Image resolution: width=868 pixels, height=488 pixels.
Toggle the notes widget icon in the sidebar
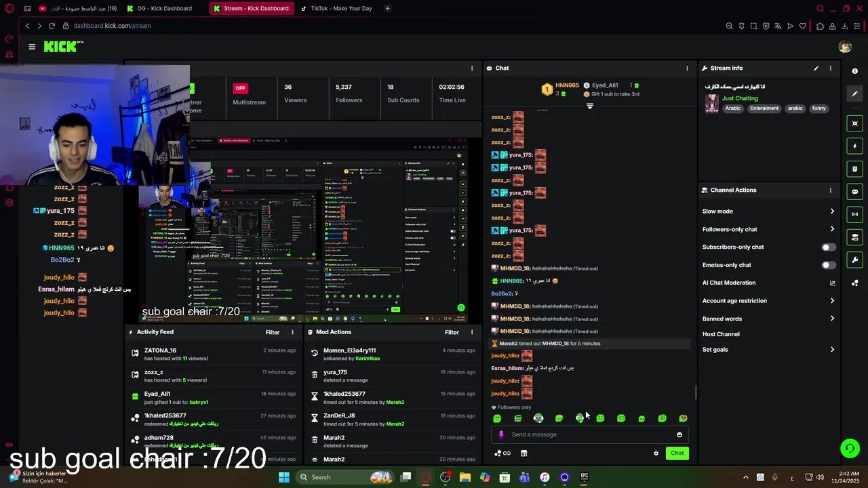(854, 169)
